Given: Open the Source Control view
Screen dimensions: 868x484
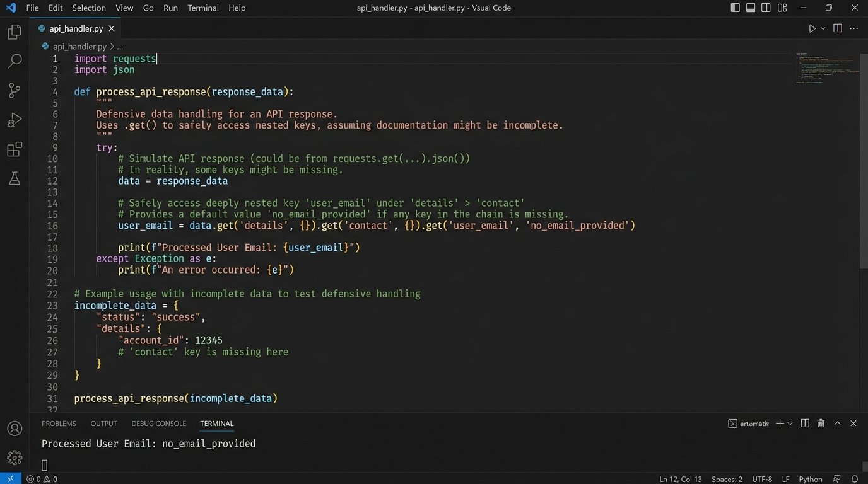Looking at the screenshot, I should coord(14,90).
